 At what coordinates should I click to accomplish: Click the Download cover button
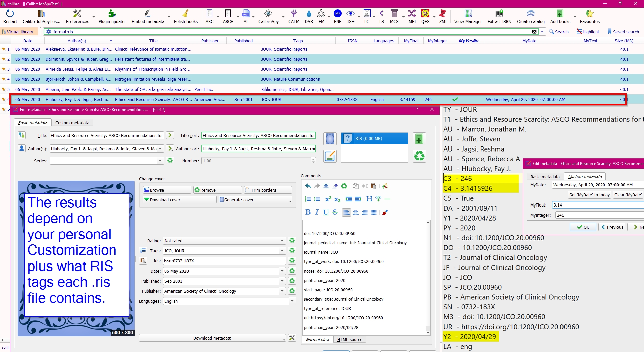(x=179, y=200)
